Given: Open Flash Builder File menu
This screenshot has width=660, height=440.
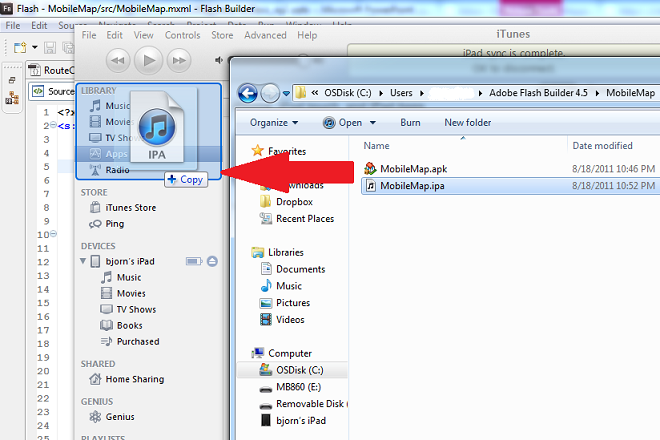Looking at the screenshot, I should 12,26.
